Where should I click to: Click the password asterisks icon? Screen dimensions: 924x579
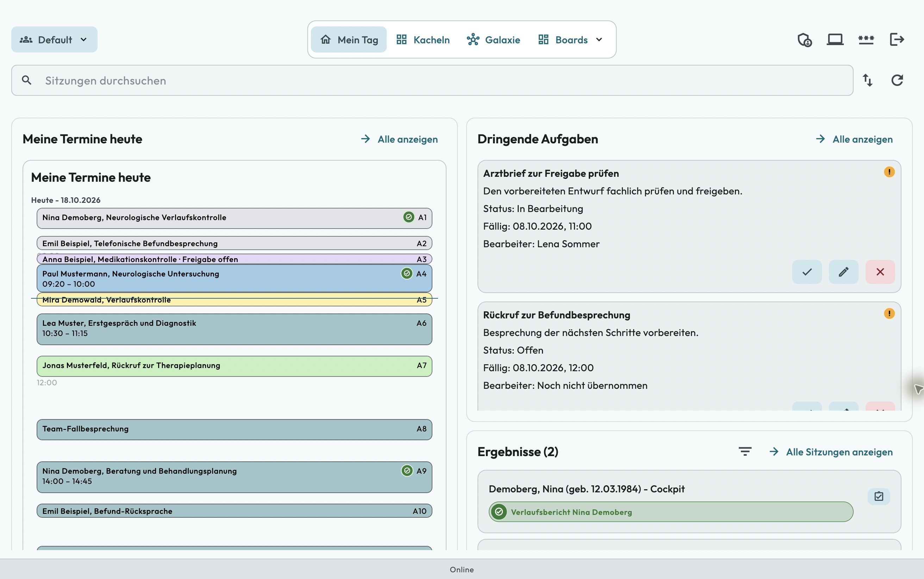[866, 39]
